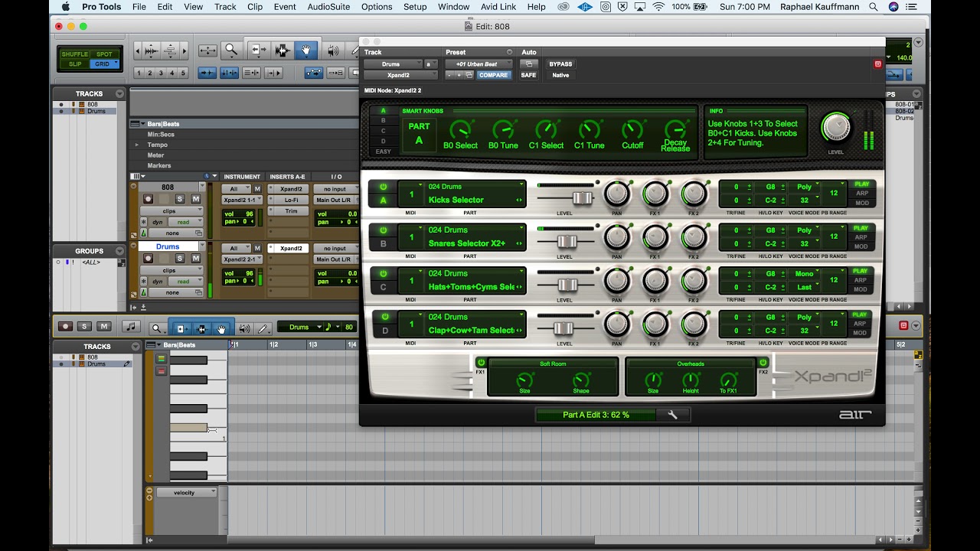Select the Trim tool in main toolbar

pos(258,51)
